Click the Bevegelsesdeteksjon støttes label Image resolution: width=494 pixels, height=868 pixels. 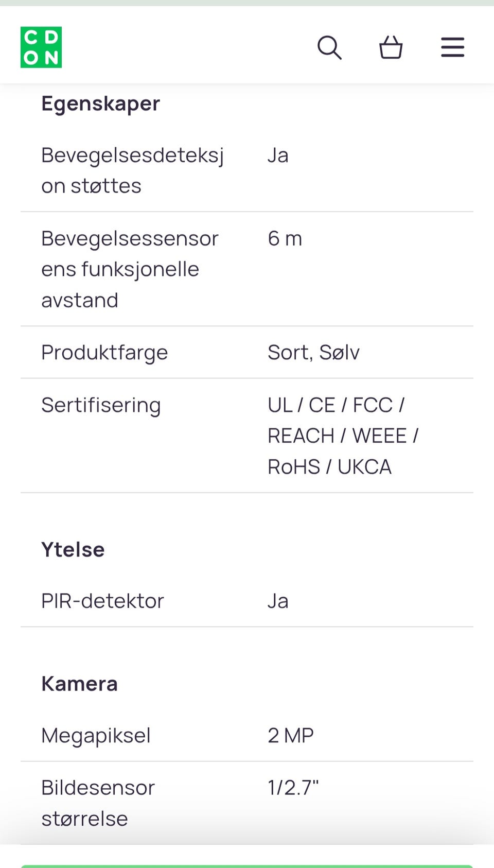click(x=132, y=170)
